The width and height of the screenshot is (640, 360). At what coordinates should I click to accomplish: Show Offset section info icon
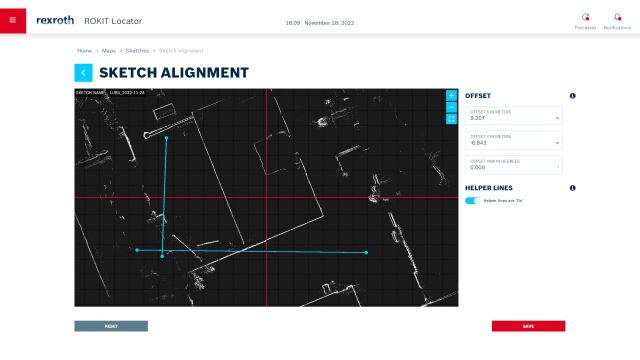572,96
